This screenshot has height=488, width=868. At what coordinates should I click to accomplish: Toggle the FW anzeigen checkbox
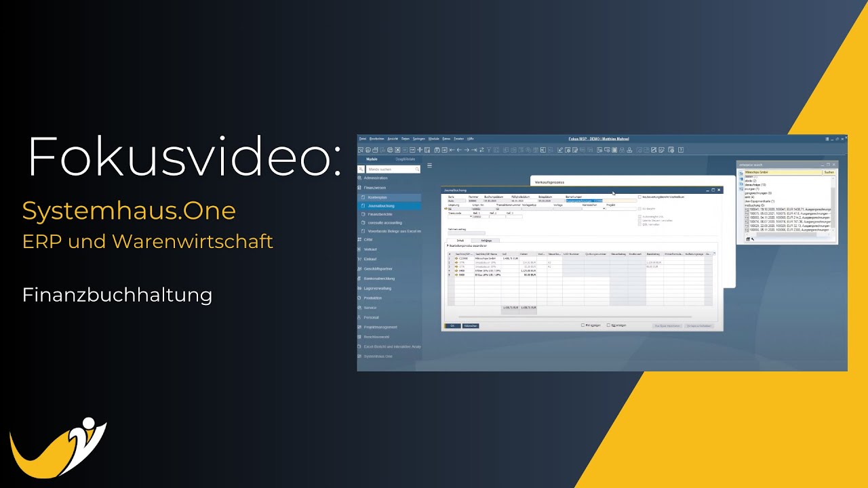tap(584, 325)
